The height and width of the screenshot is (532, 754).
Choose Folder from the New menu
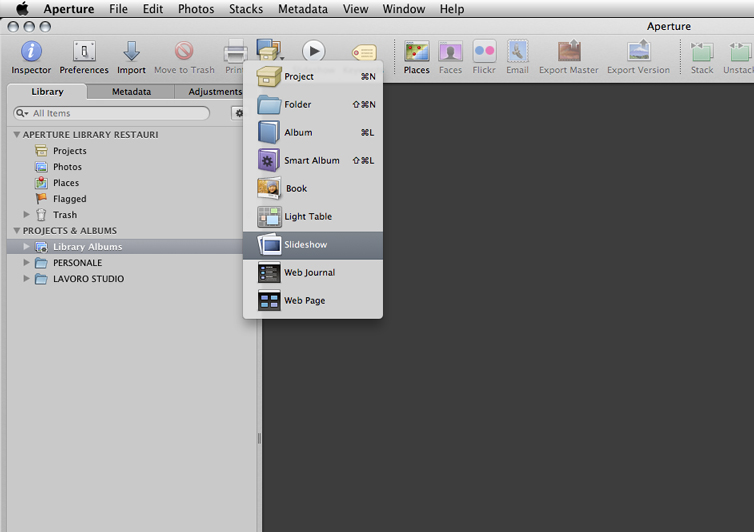point(313,104)
